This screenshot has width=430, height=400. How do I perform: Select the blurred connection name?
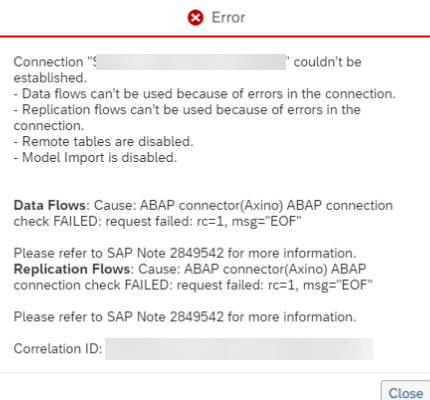click(191, 62)
